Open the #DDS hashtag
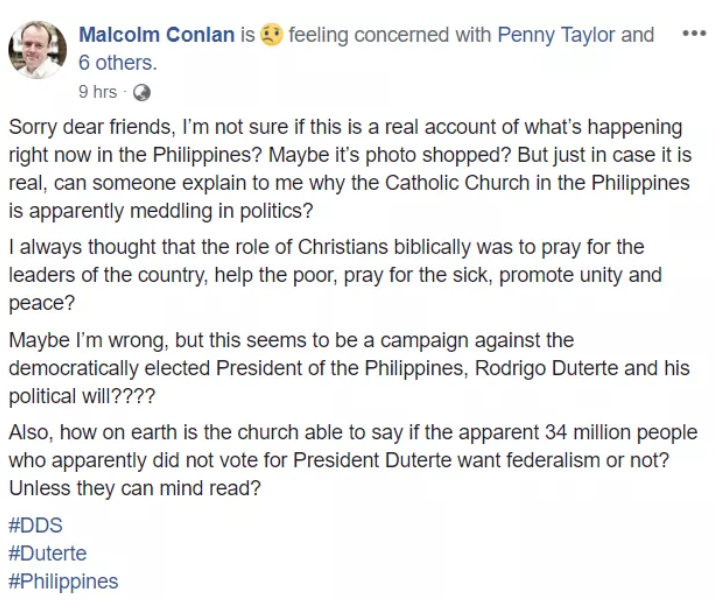The image size is (716, 606). (35, 525)
